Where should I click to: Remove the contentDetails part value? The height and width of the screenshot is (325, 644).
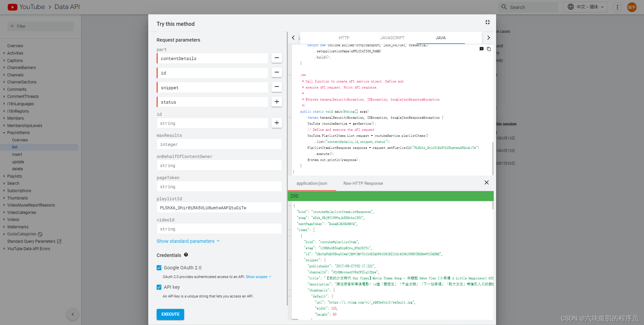coord(276,58)
